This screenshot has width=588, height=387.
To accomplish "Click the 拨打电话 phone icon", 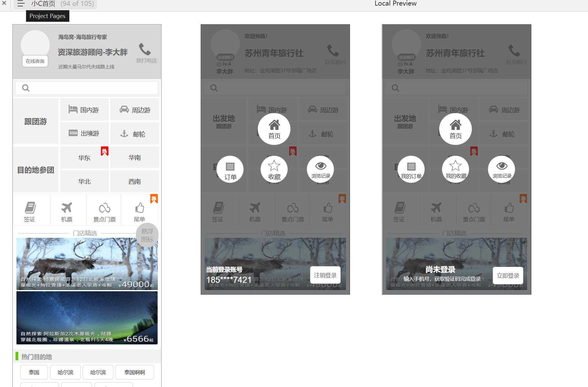I will pyautogui.click(x=145, y=50).
